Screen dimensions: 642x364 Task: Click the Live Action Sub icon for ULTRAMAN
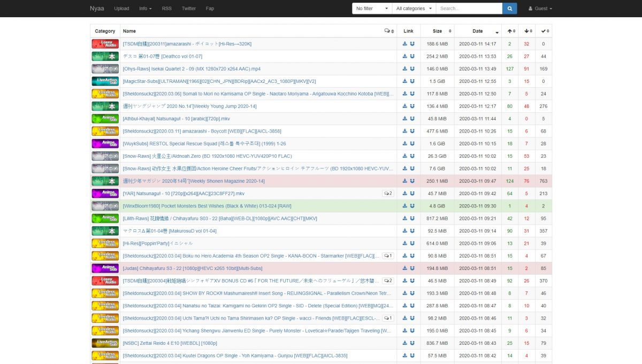pyautogui.click(x=105, y=81)
